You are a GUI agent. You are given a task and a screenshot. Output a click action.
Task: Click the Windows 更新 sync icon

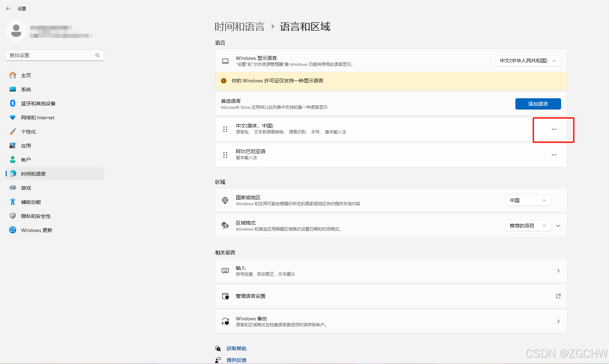(x=13, y=230)
